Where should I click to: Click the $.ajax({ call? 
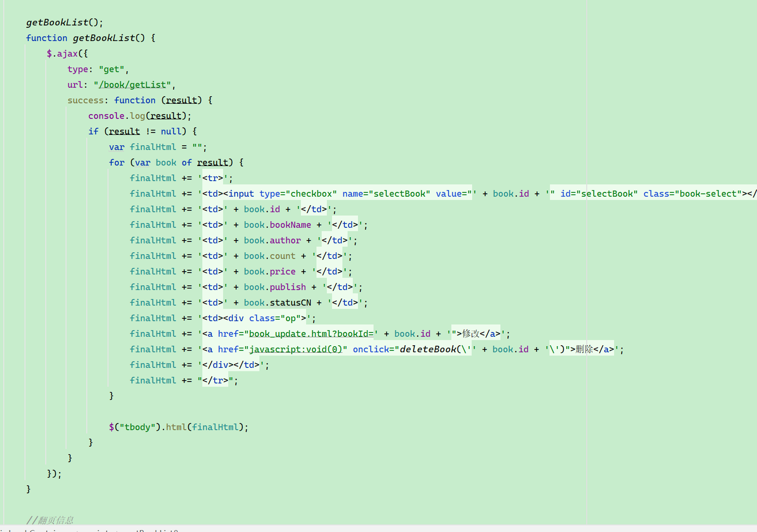tap(67, 53)
